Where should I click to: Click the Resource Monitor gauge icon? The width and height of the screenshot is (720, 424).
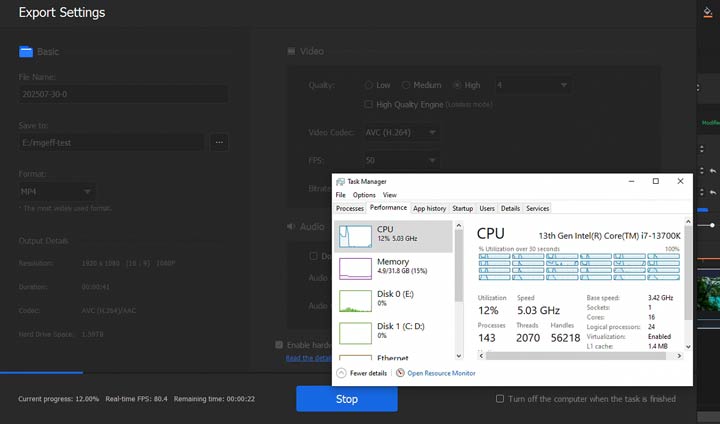point(400,373)
